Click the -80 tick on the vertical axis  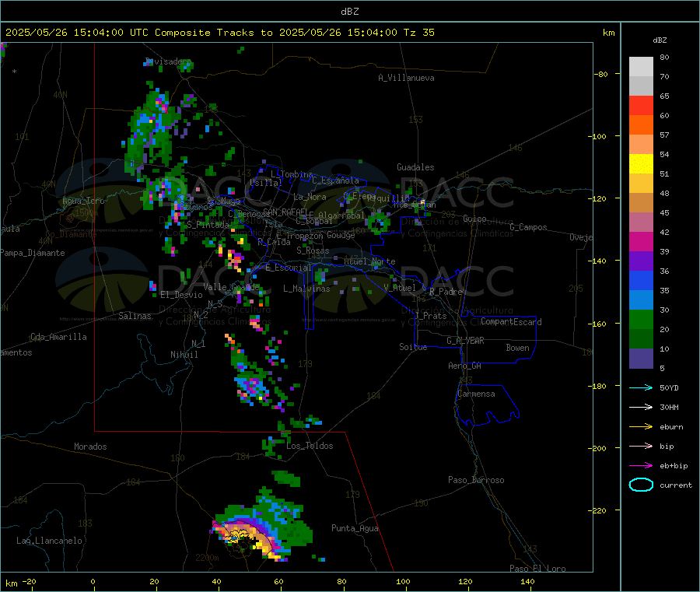(x=600, y=74)
